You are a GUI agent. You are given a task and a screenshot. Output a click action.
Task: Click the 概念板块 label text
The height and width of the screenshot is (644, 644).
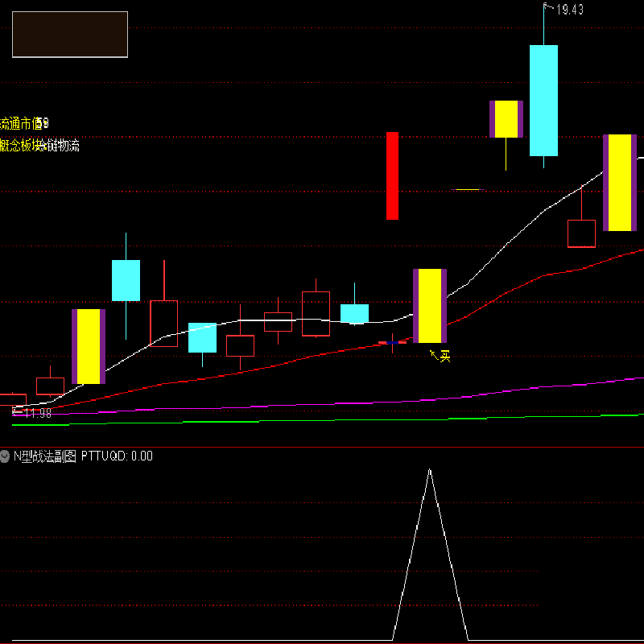pos(21,146)
